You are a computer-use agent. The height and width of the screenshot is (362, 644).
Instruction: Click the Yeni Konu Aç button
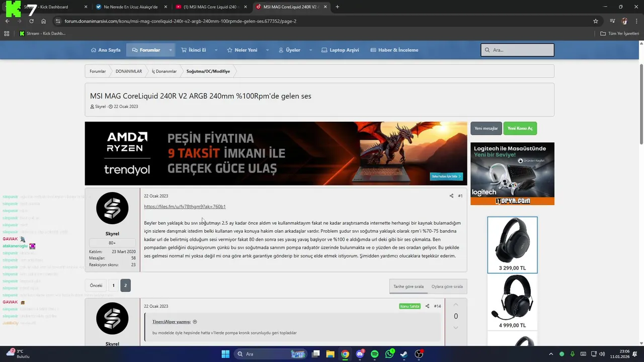coord(520,129)
